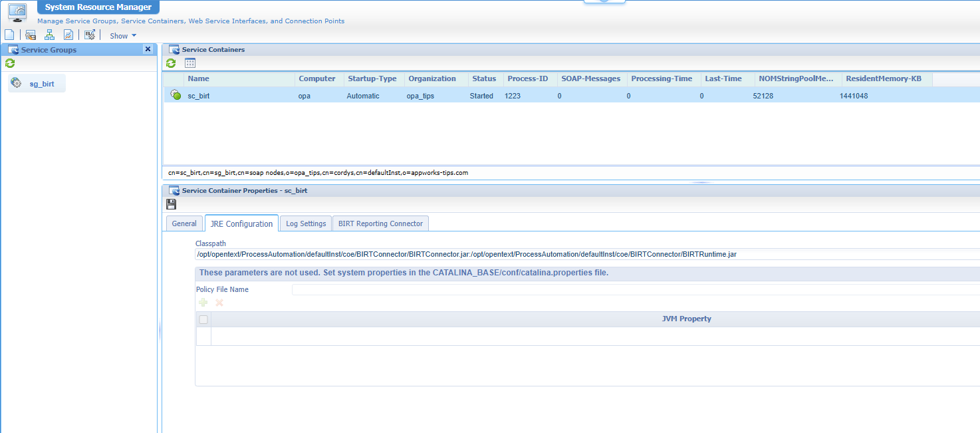The height and width of the screenshot is (433, 980).
Task: Click the Processing-Time column header
Action: pos(664,78)
